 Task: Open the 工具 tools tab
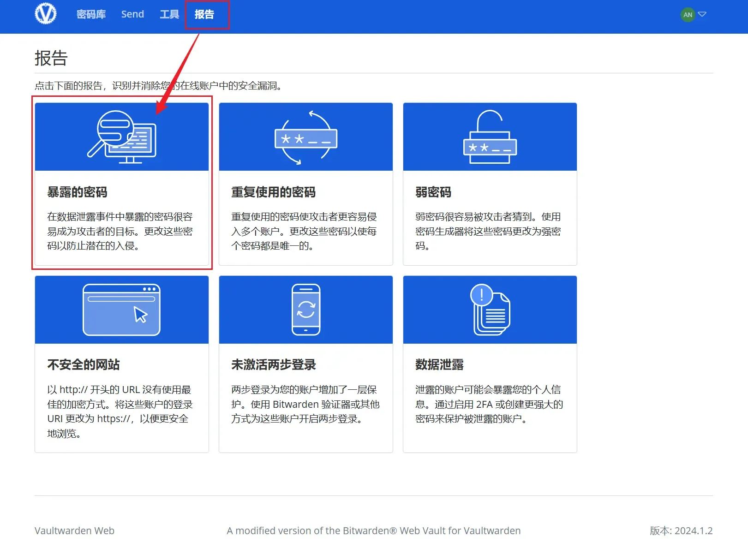pos(169,14)
